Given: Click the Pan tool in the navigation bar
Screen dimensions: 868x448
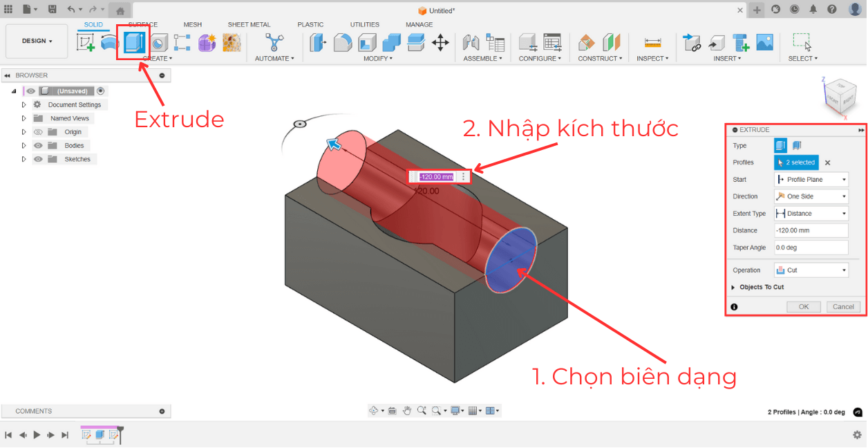Looking at the screenshot, I should (x=408, y=410).
